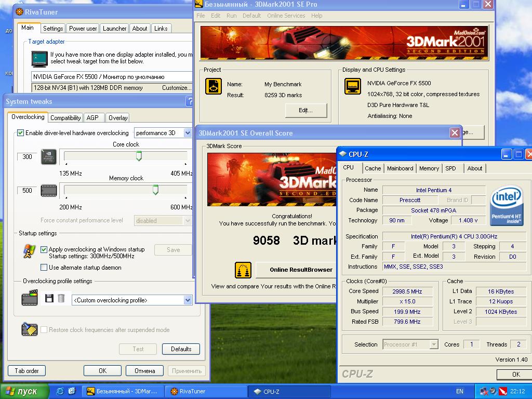Click the Online ResultBrowser yellow icon
The width and height of the screenshot is (532, 399).
(243, 270)
